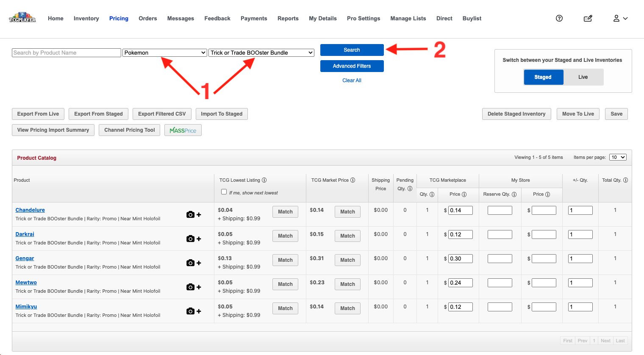Show info for TCG Lowest Listing
Screen dimensions: 644x355
pyautogui.click(x=264, y=180)
